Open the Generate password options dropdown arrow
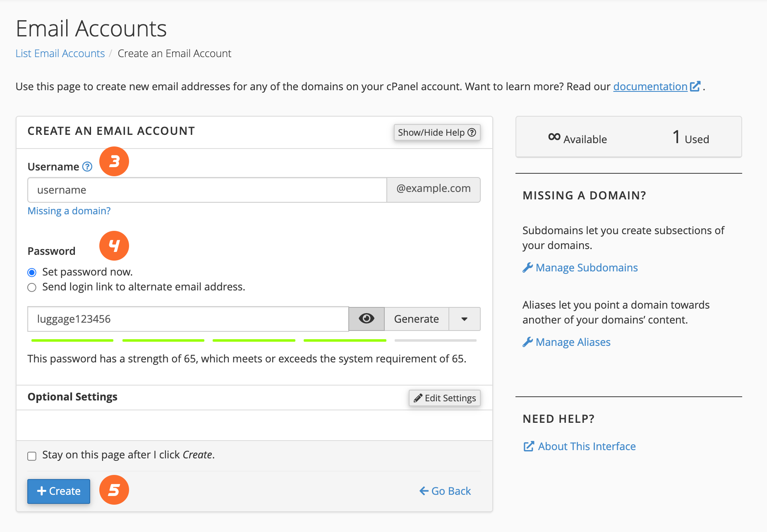The width and height of the screenshot is (767, 532). point(464,319)
